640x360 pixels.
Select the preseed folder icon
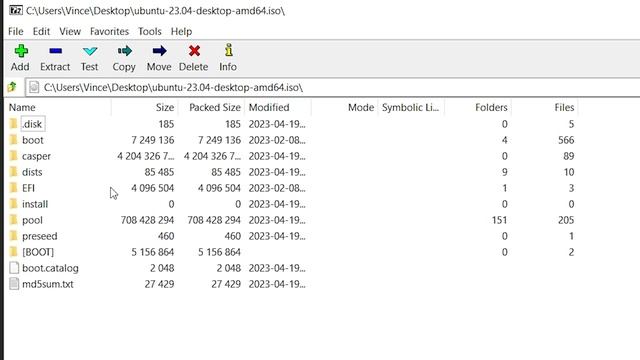(x=14, y=236)
